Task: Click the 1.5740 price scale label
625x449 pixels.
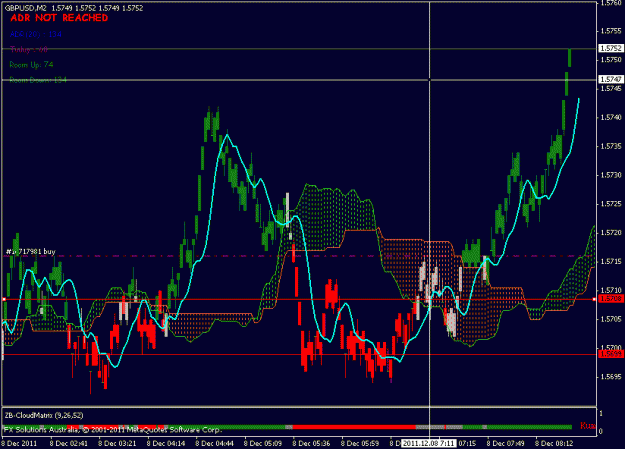Action: click(x=611, y=117)
